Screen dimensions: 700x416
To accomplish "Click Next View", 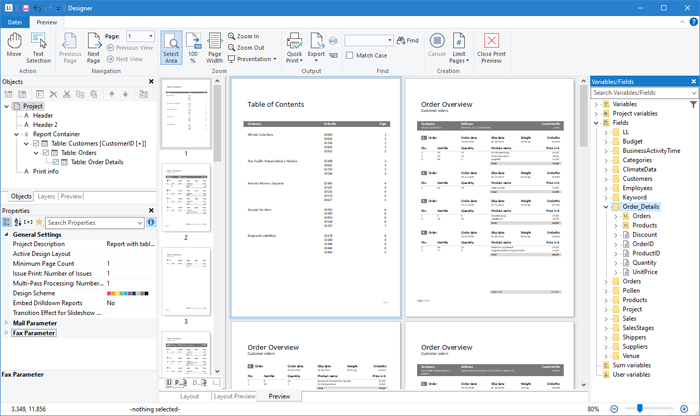I will coord(125,59).
